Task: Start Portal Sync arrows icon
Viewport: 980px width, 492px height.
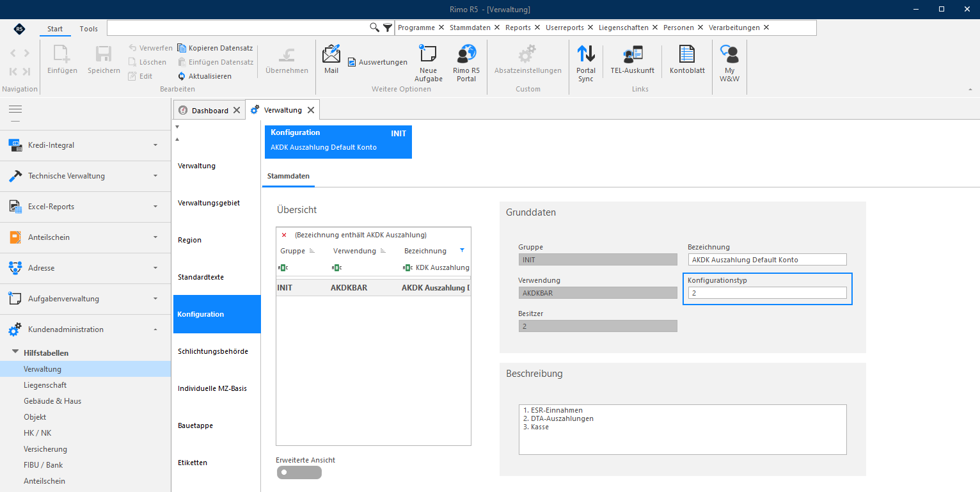Action: click(x=586, y=54)
